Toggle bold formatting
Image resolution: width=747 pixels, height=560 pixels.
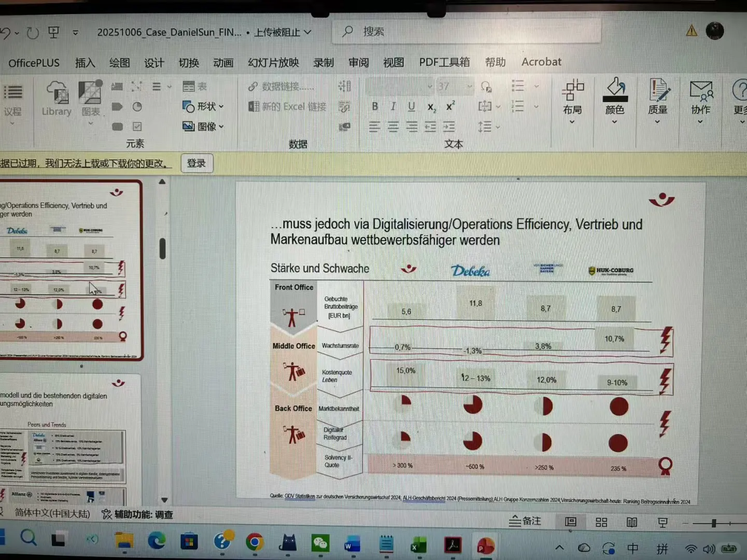click(x=375, y=106)
